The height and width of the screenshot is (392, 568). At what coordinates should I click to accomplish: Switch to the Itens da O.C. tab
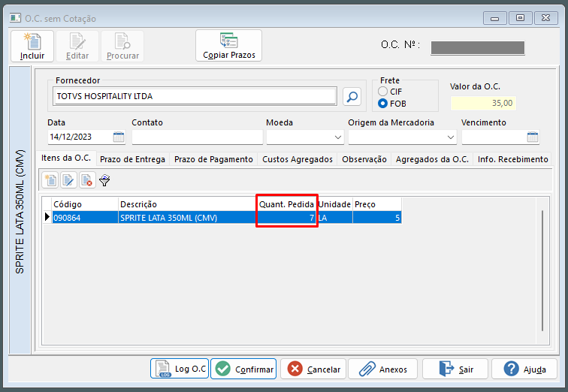click(66, 158)
